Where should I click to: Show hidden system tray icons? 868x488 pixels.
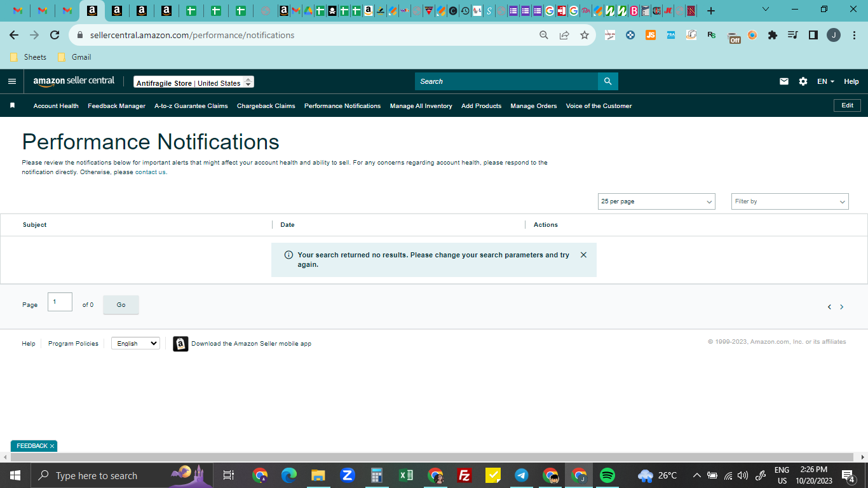697,475
